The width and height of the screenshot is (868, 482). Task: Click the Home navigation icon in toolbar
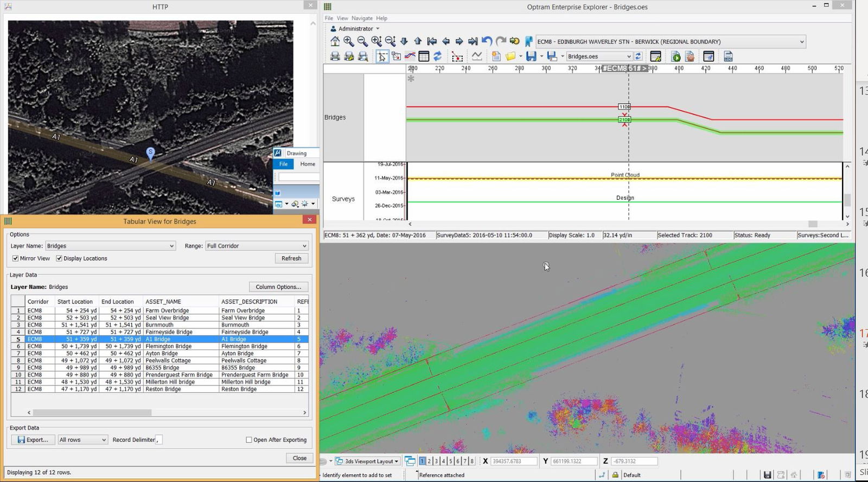pos(335,41)
